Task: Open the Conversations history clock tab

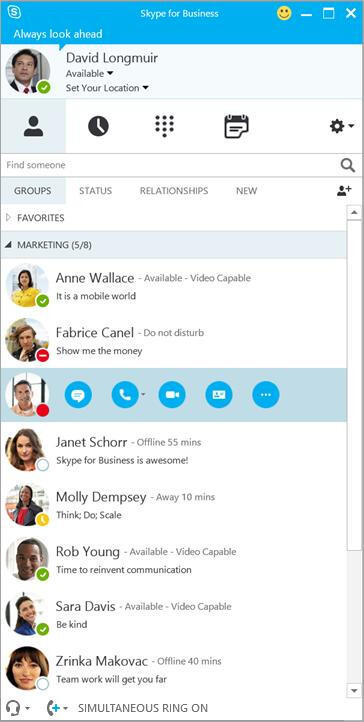Action: (x=98, y=126)
